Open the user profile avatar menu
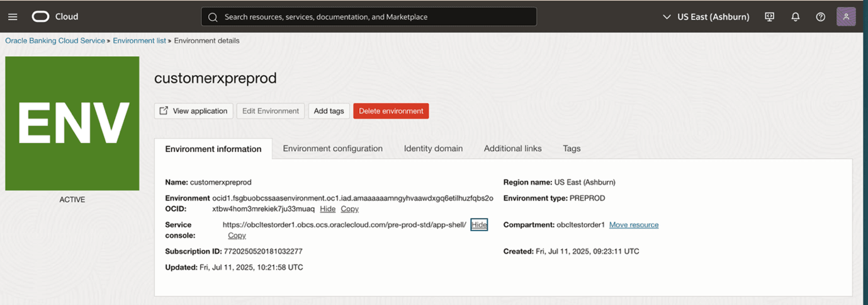Image resolution: width=868 pixels, height=305 pixels. [845, 17]
